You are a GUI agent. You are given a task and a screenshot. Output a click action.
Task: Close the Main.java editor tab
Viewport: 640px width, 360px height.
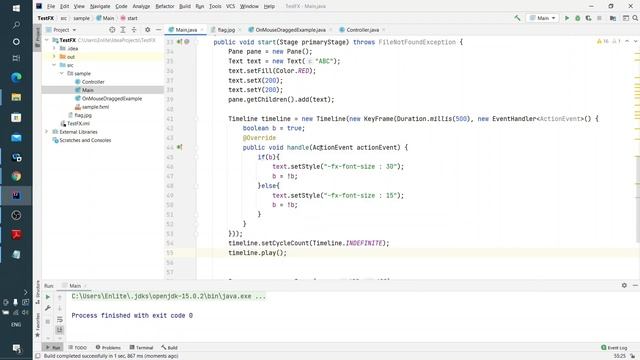point(202,30)
